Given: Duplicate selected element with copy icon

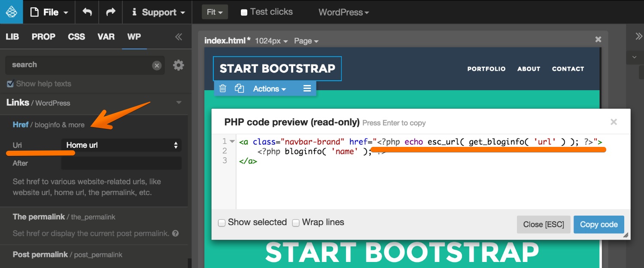Looking at the screenshot, I should click(239, 88).
